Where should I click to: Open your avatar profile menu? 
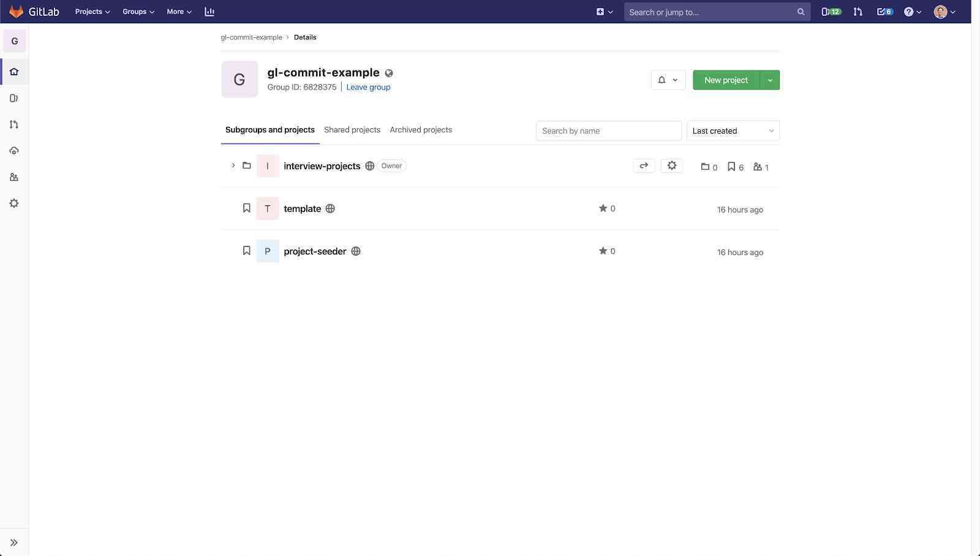[x=941, y=12]
